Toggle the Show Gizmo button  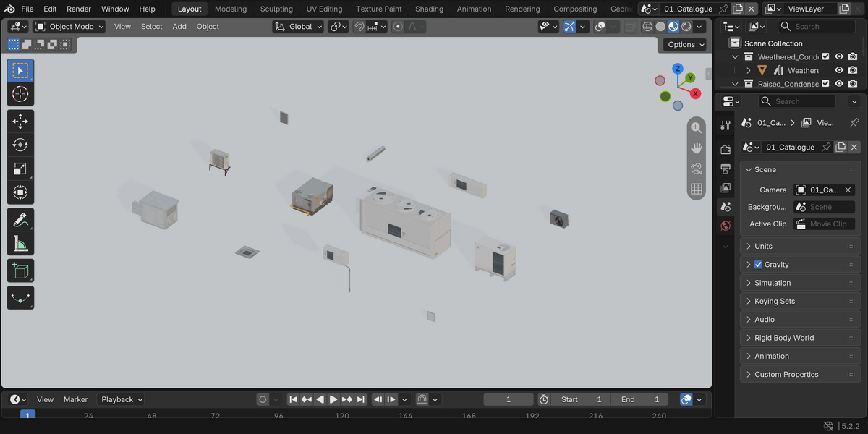[x=569, y=27]
